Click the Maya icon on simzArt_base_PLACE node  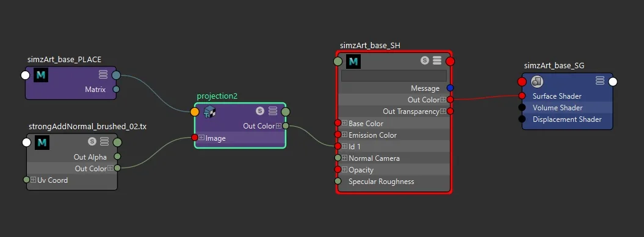tap(41, 76)
